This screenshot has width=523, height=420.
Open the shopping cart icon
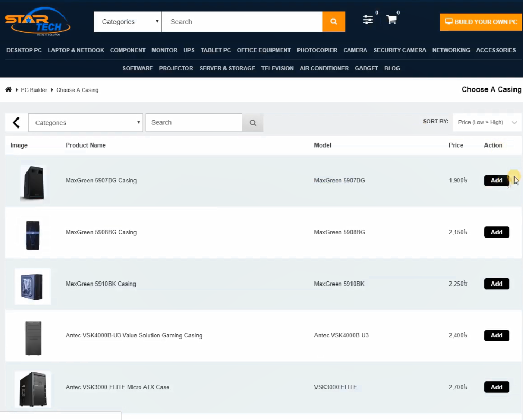(x=391, y=20)
